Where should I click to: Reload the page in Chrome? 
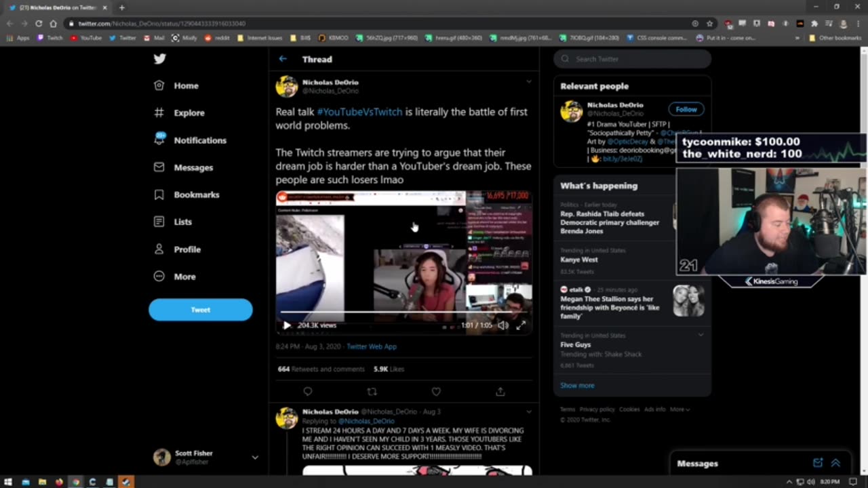point(39,24)
